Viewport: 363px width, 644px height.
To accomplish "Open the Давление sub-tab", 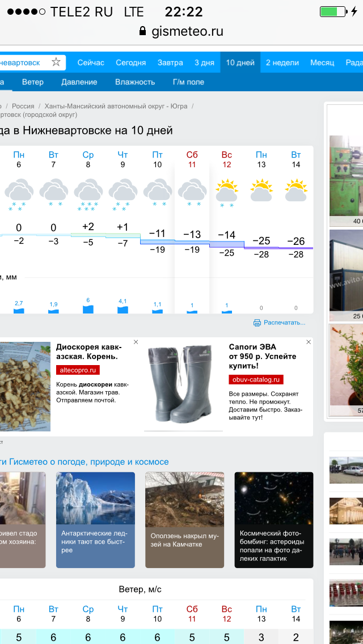I will pos(79,82).
